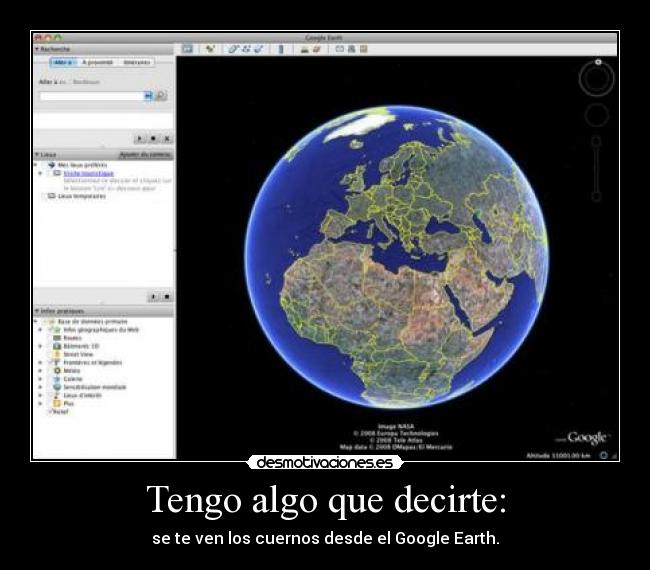Expand the Bâtiments 3D layer tree

(x=40, y=346)
